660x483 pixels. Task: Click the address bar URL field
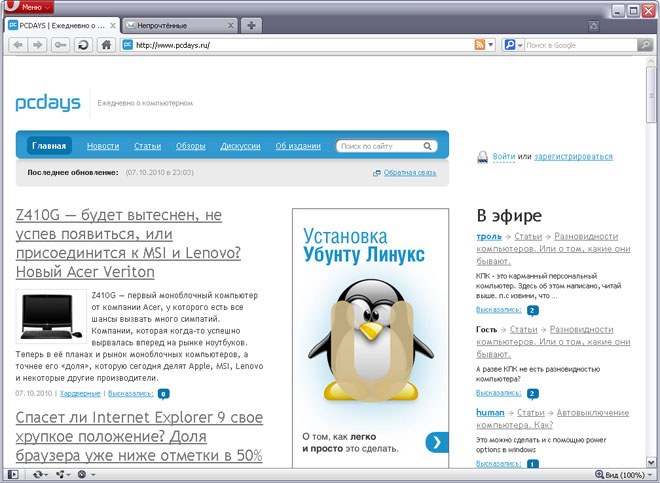click(x=297, y=45)
